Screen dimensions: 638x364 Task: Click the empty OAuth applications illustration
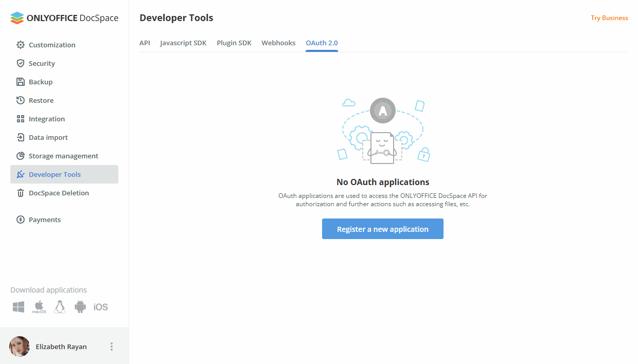(383, 131)
